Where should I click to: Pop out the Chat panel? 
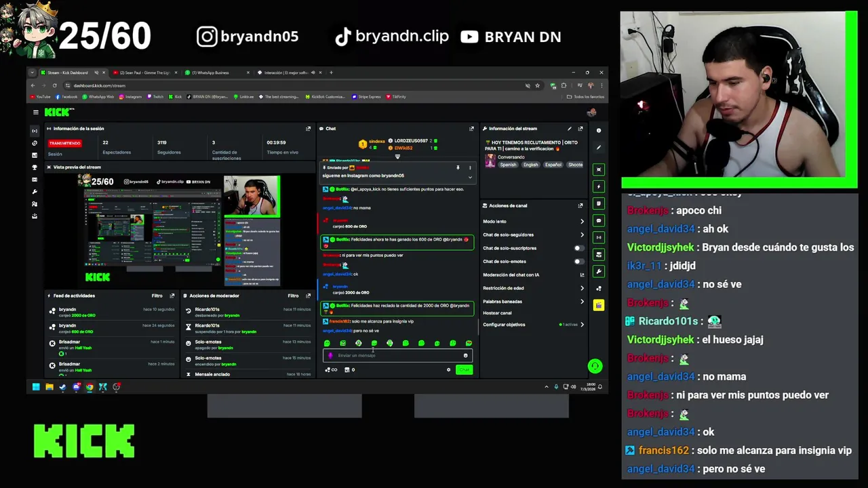click(x=471, y=128)
